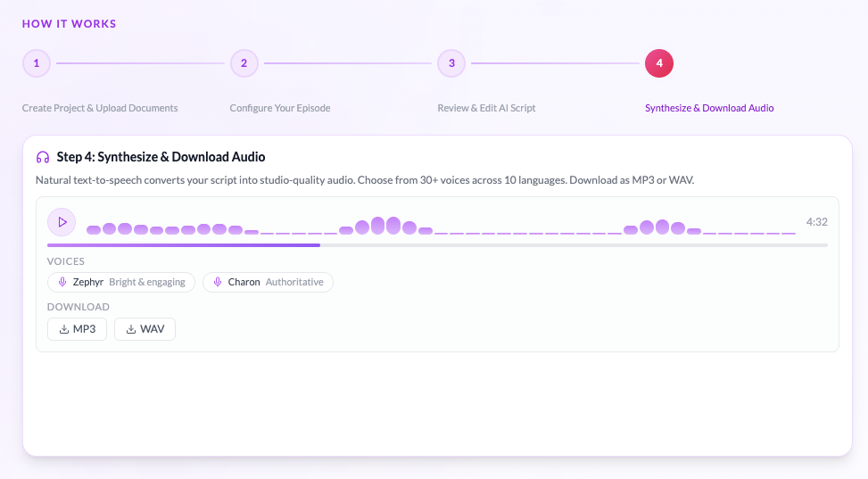The width and height of the screenshot is (868, 479).
Task: Click the headphones icon beside Step 4
Action: pos(43,157)
